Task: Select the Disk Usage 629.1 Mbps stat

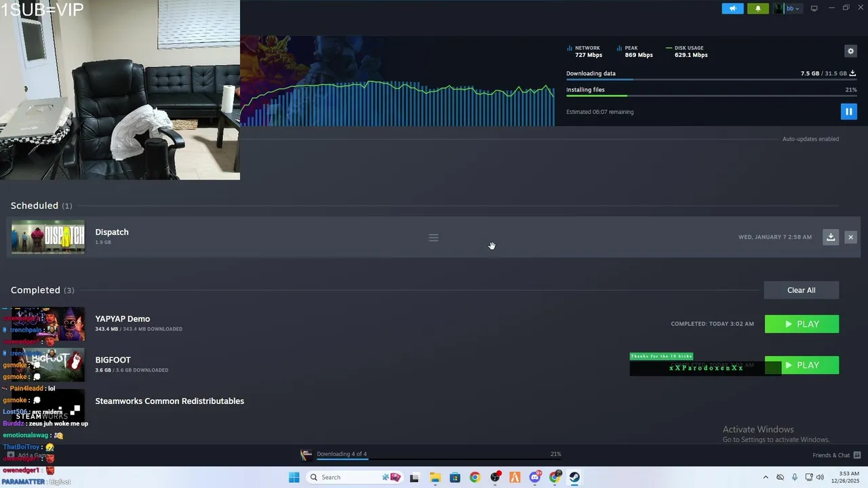Action: [688, 52]
